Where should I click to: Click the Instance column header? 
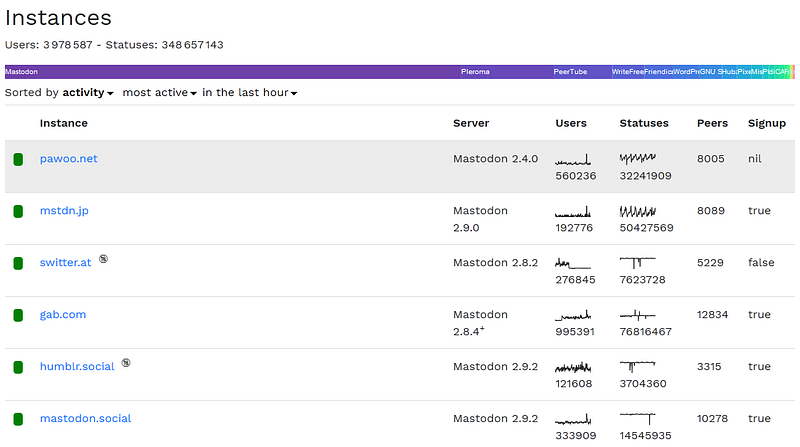[x=64, y=123]
